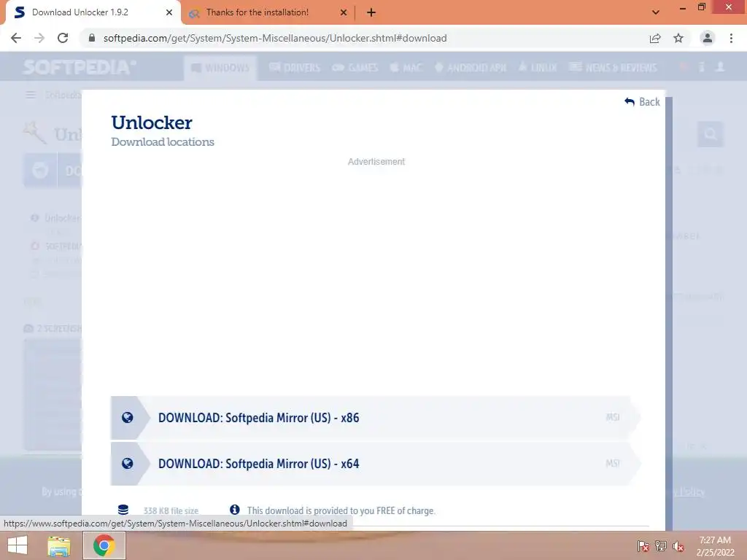Click Softpedia user account icon

(x=720, y=67)
